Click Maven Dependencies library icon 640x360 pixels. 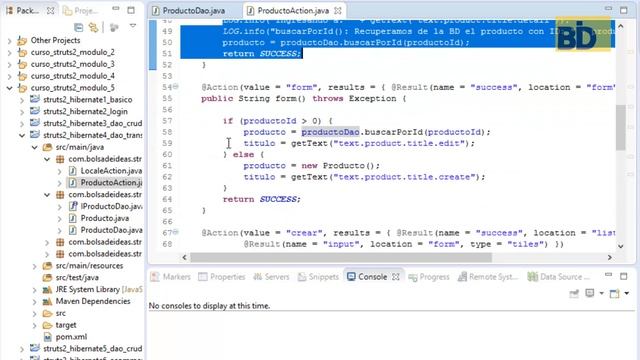coord(47,302)
